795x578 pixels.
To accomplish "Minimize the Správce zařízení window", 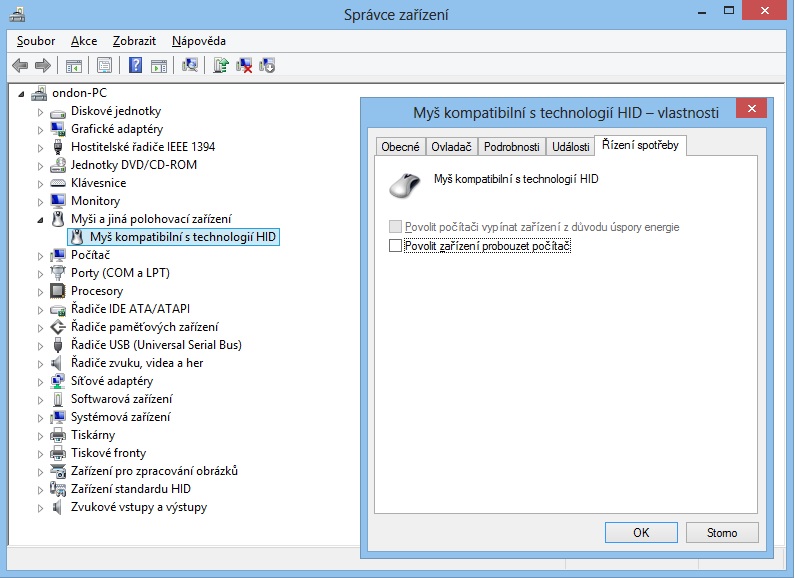I will [x=702, y=10].
